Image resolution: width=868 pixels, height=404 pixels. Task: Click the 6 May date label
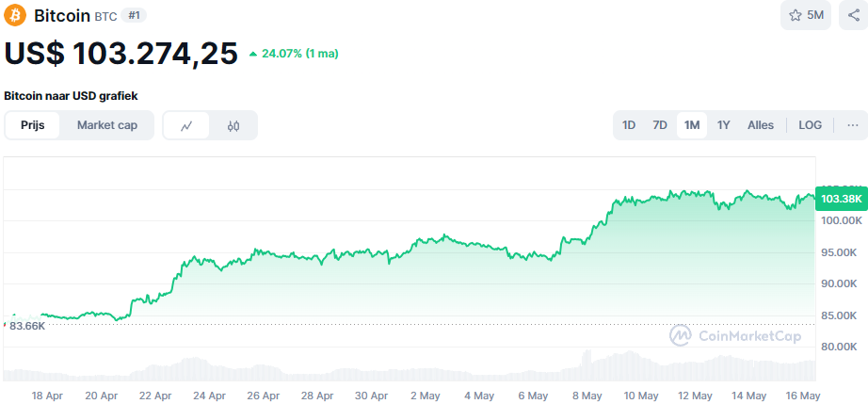coord(533,396)
